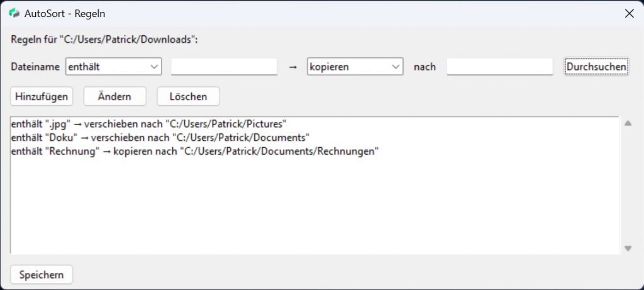Select the "Doku" rule in the list

[160, 138]
